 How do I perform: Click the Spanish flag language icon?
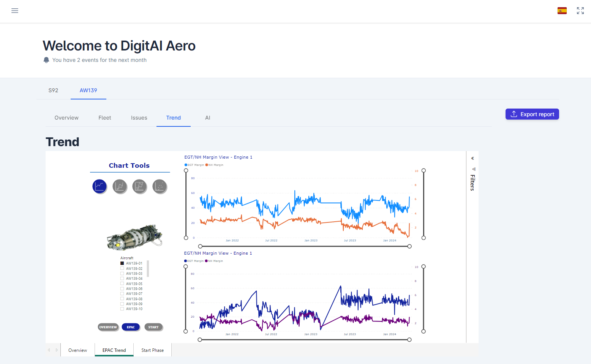click(562, 11)
